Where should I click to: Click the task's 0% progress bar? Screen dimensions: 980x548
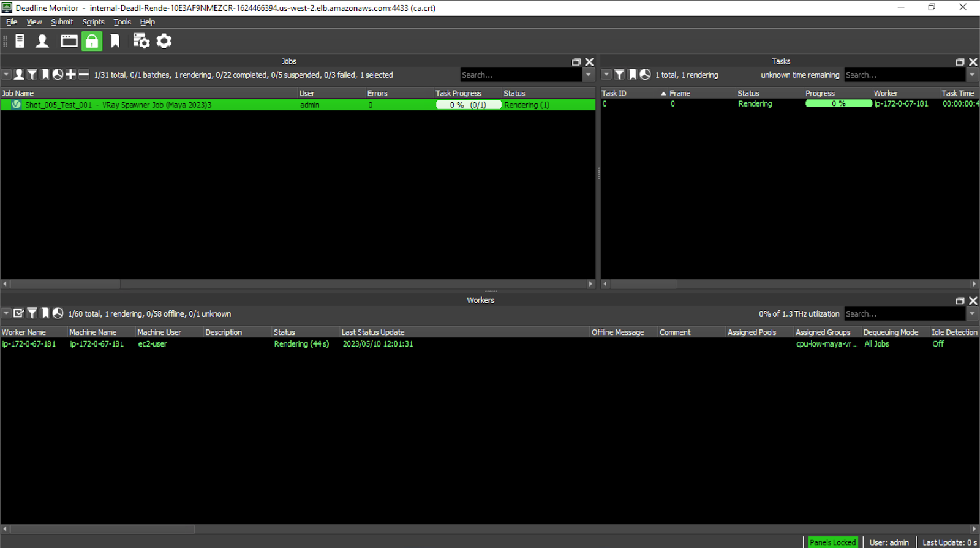[x=839, y=103]
